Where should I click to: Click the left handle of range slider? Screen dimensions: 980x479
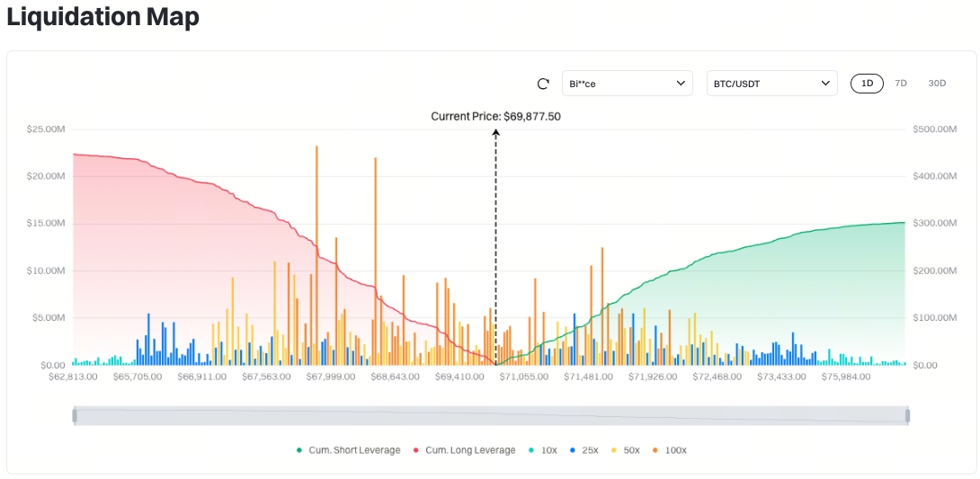(75, 416)
